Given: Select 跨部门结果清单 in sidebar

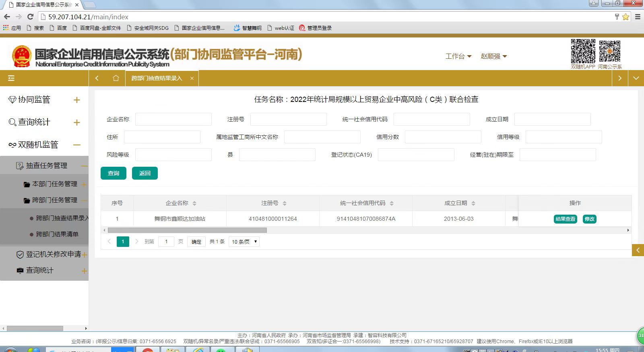Looking at the screenshot, I should click(x=57, y=234).
